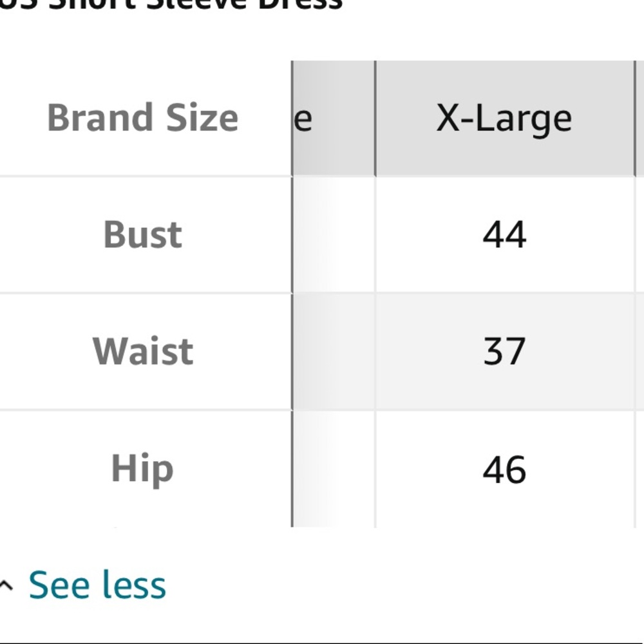The width and height of the screenshot is (644, 644).
Task: Click the Waist value 37
Action: (505, 352)
